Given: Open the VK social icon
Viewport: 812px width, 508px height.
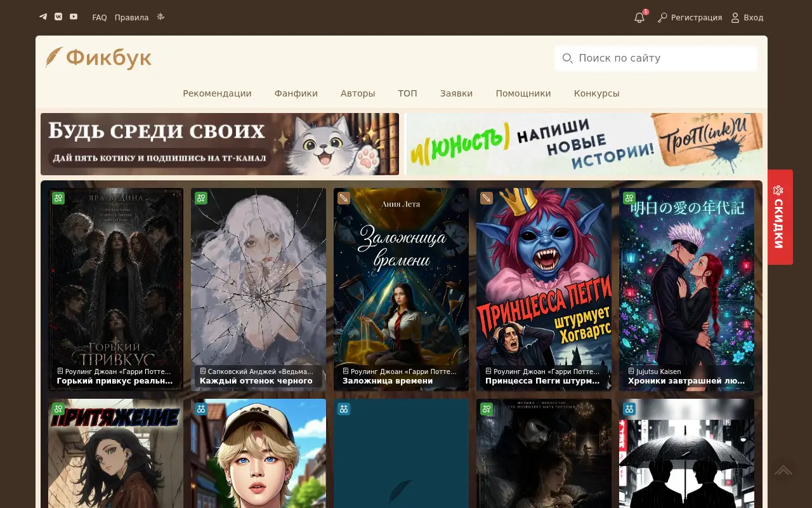Looking at the screenshot, I should 58,17.
